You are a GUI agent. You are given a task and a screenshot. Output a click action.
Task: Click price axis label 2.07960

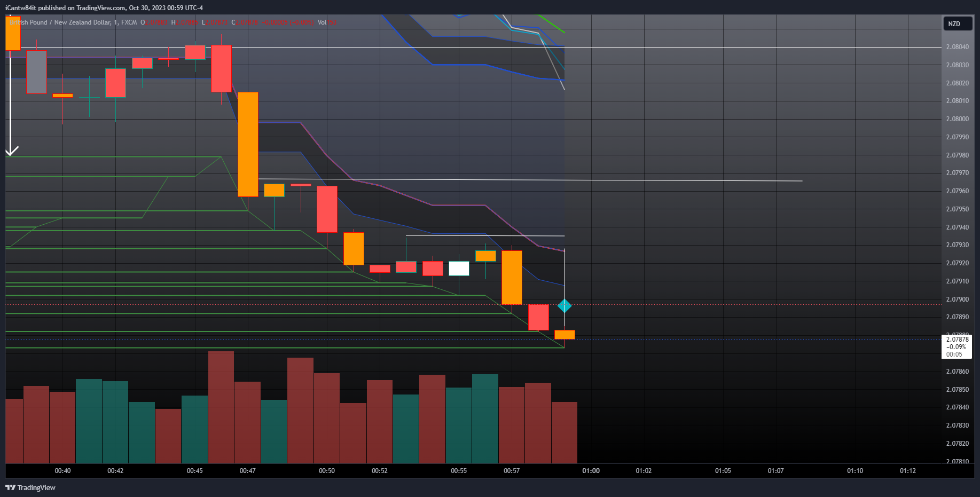click(957, 191)
